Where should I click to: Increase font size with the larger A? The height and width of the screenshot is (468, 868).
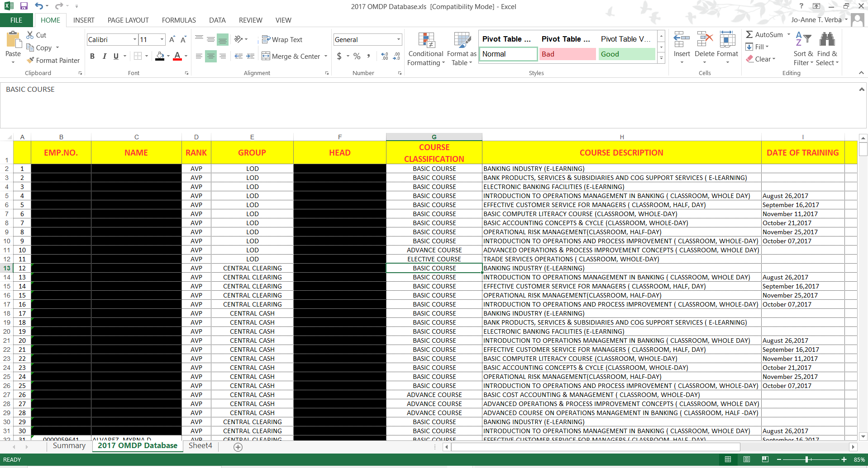(x=172, y=40)
